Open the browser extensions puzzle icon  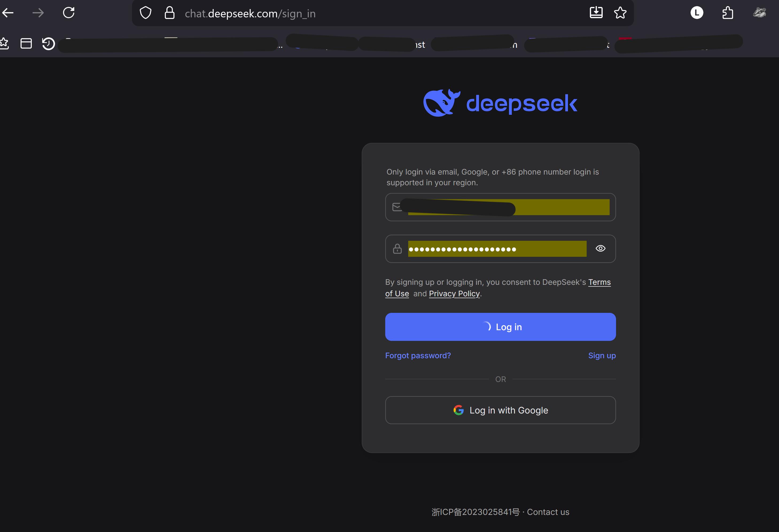727,13
